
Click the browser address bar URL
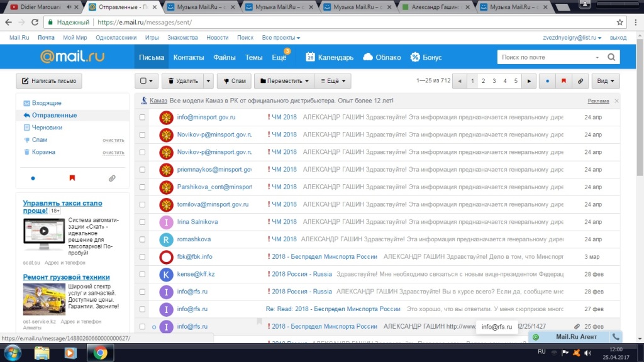(x=145, y=22)
